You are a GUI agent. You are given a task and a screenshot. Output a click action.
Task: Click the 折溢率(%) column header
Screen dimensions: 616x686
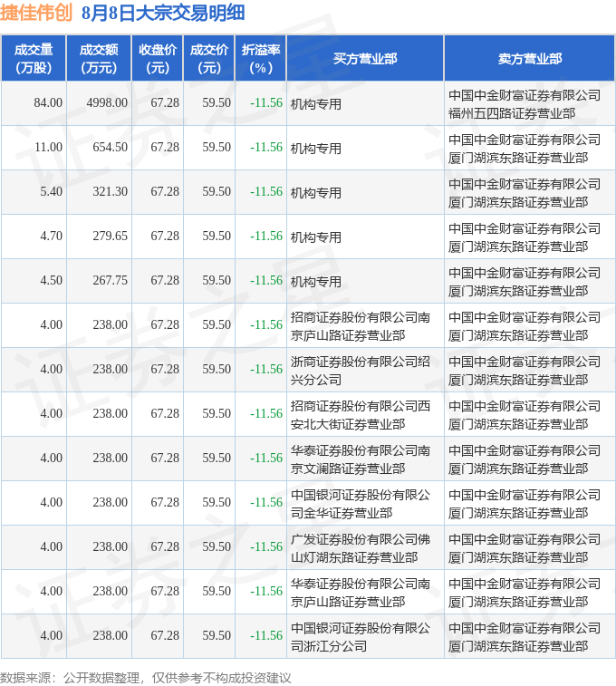(x=261, y=59)
